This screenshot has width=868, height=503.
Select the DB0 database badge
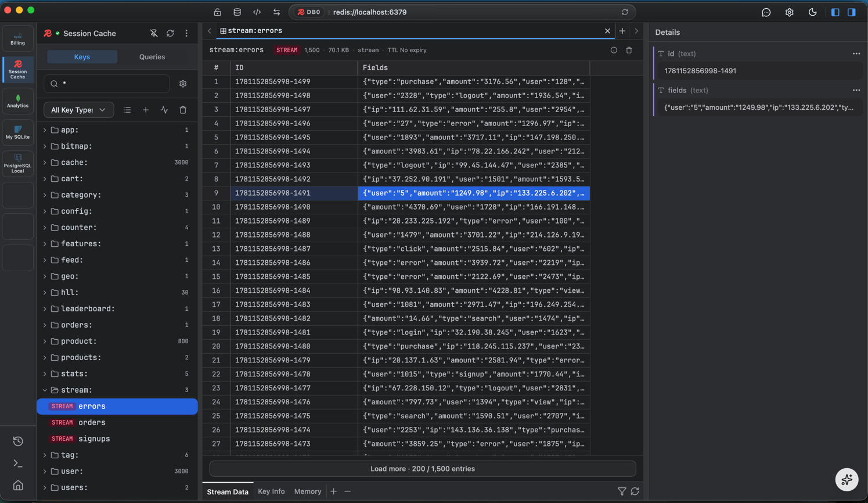[x=309, y=12]
